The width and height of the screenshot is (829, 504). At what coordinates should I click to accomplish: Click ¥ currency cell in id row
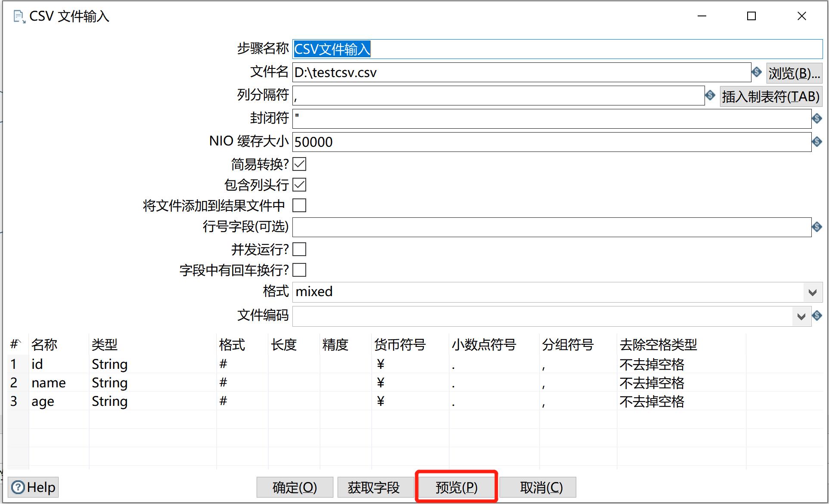pyautogui.click(x=410, y=364)
